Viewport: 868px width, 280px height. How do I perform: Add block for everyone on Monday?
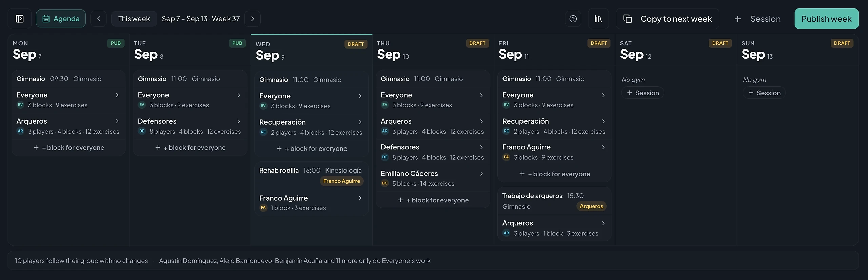[68, 147]
